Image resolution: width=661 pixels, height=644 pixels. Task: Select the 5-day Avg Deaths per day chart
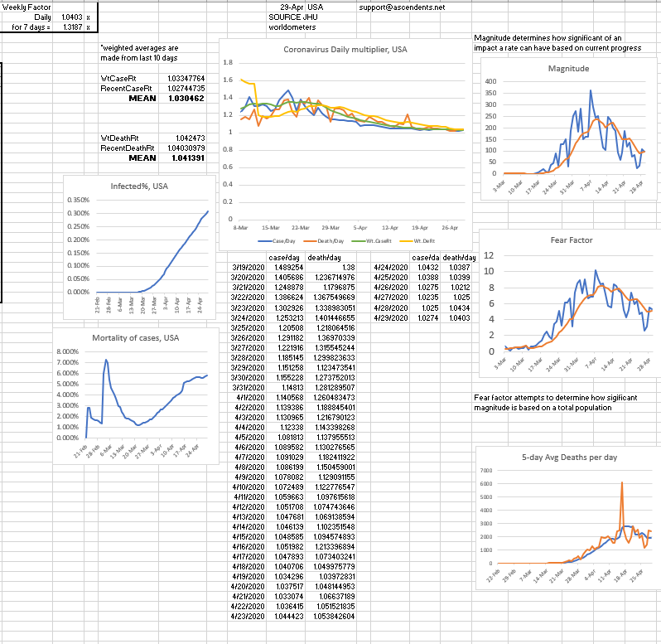(x=565, y=522)
